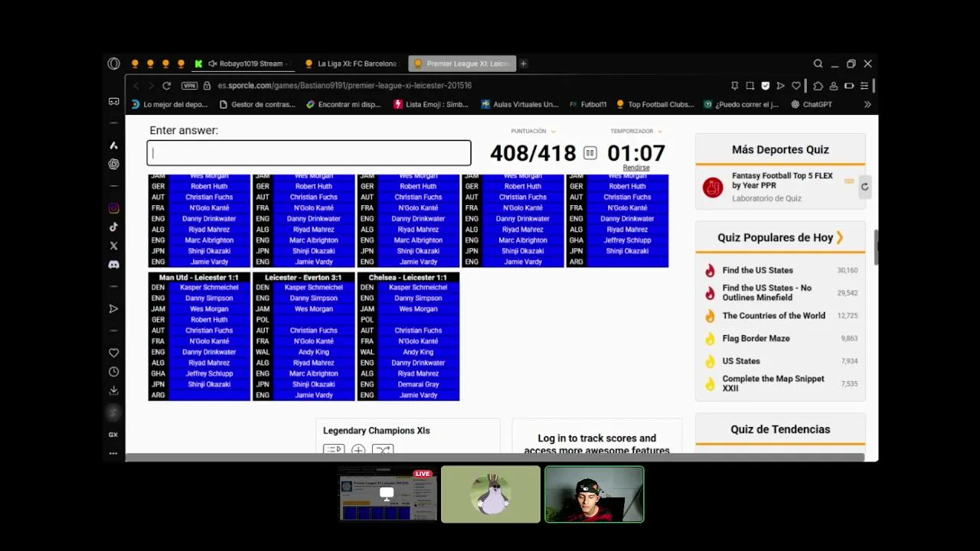Open 'Encontrar mi disp...' bookmark
The height and width of the screenshot is (551, 980).
(344, 105)
